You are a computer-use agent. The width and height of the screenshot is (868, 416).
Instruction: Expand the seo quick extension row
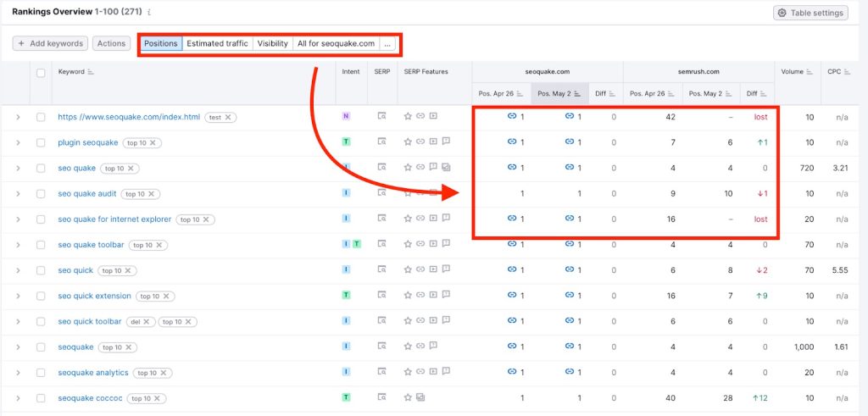tap(18, 296)
